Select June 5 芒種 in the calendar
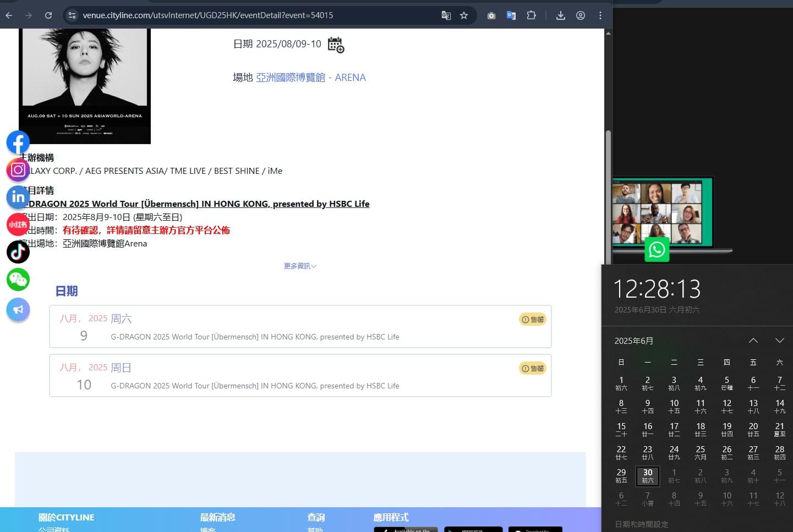 (727, 383)
